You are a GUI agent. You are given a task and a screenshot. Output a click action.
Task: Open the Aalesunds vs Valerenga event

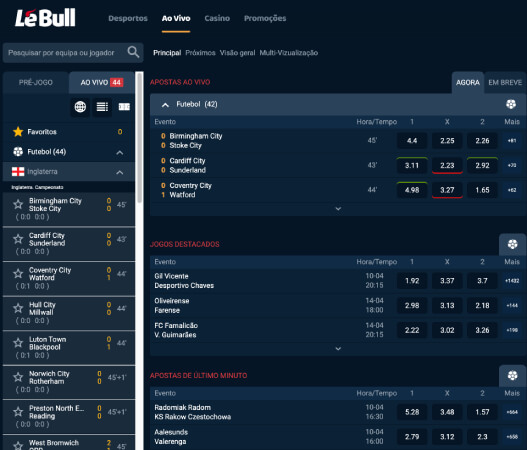pyautogui.click(x=171, y=437)
